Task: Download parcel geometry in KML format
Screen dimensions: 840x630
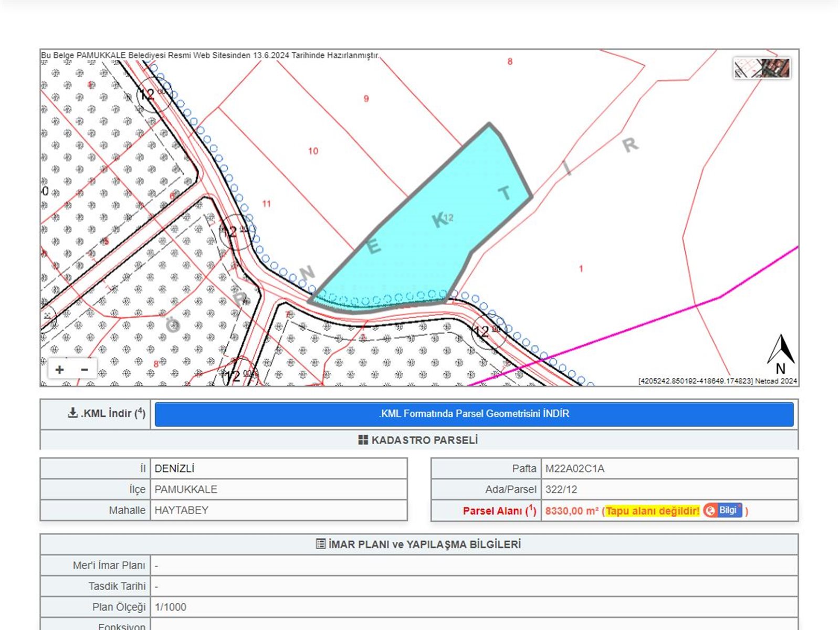Action: (474, 414)
